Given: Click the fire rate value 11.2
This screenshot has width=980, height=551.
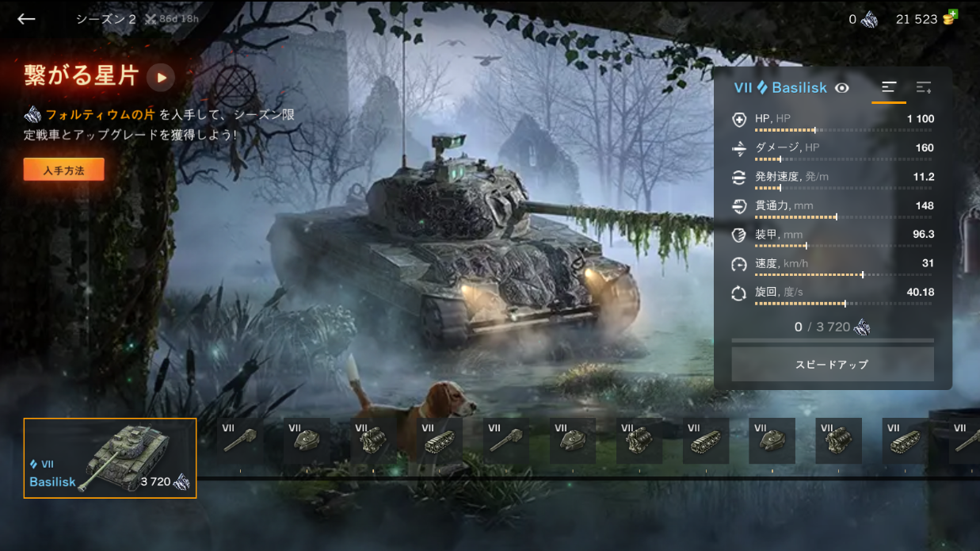Looking at the screenshot, I should tap(924, 177).
